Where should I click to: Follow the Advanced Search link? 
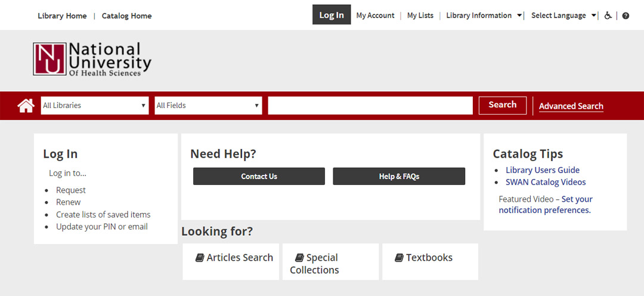(x=571, y=106)
